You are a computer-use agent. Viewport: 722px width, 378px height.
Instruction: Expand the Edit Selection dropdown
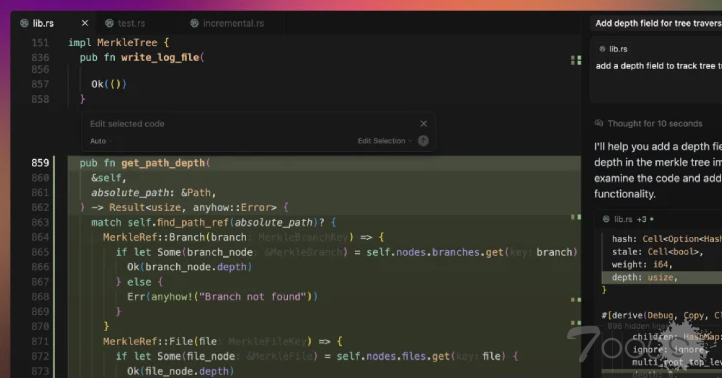(x=384, y=141)
